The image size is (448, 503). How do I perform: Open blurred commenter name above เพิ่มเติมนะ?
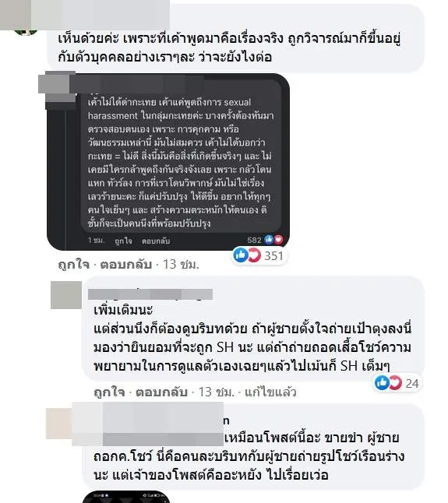click(x=150, y=294)
